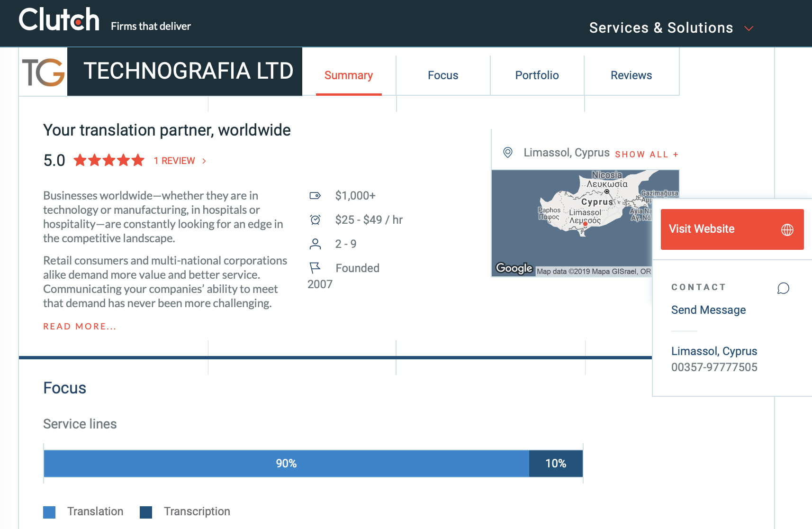This screenshot has width=812, height=529.
Task: Click the Send Message link
Action: (x=708, y=310)
